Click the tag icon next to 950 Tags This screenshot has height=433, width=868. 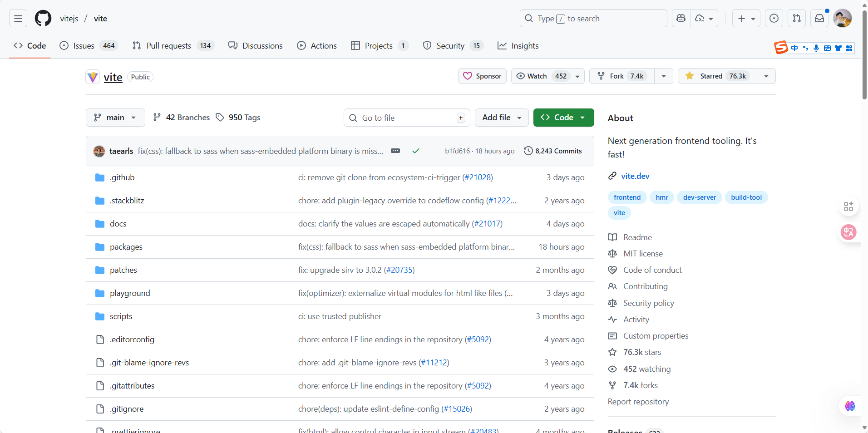[220, 118]
